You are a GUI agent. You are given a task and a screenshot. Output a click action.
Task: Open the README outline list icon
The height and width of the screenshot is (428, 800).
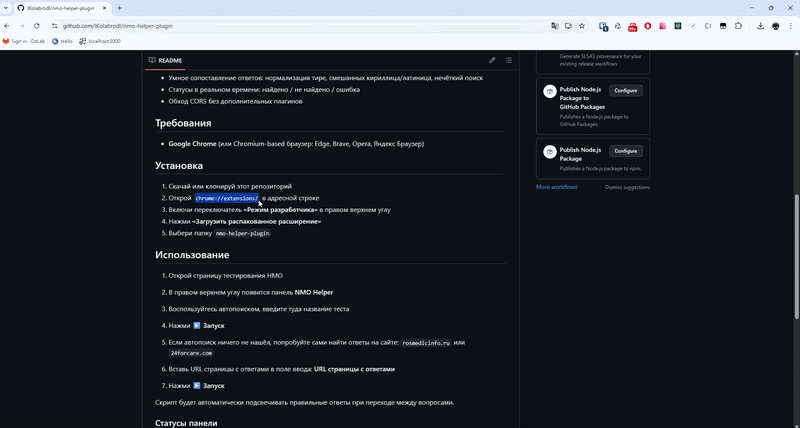[509, 60]
